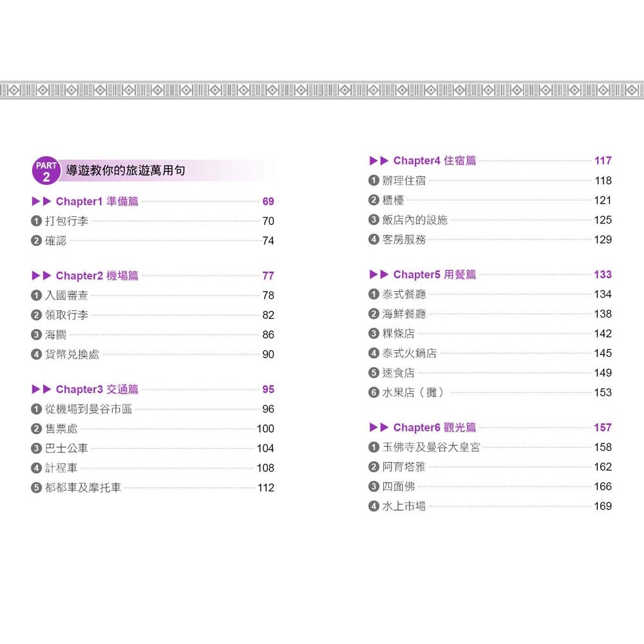The height and width of the screenshot is (644, 644).
Task: Go to the 從機場到曼谷市區 entry
Action: coord(88,409)
